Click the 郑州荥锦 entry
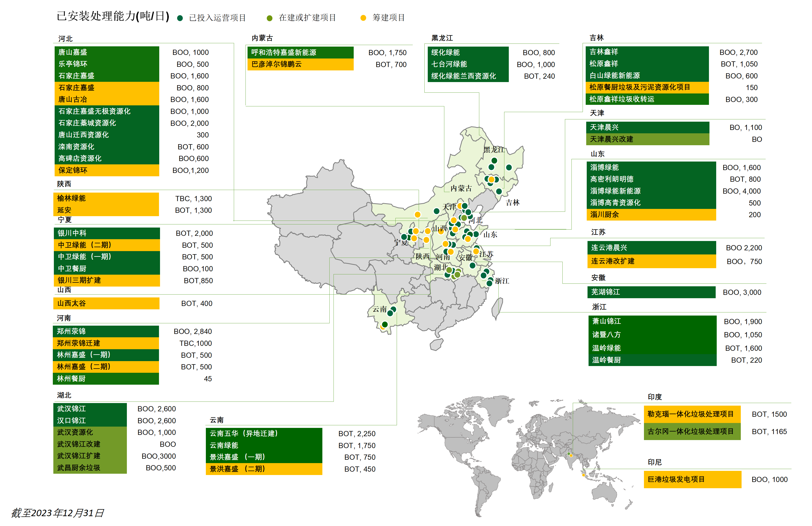The image size is (812, 526). 106,332
